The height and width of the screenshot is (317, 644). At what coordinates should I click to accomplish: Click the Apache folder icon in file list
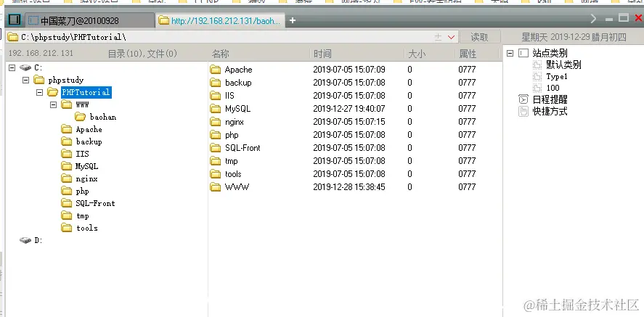215,70
